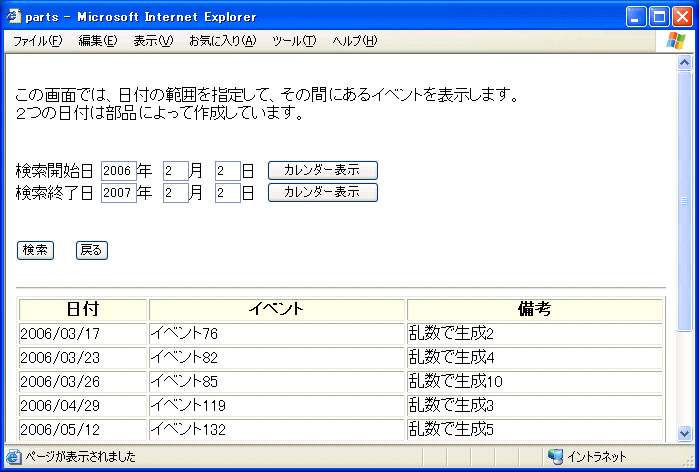Click the 乱数で生成2 cell
Image resolution: width=699 pixels, height=472 pixels.
[x=535, y=334]
